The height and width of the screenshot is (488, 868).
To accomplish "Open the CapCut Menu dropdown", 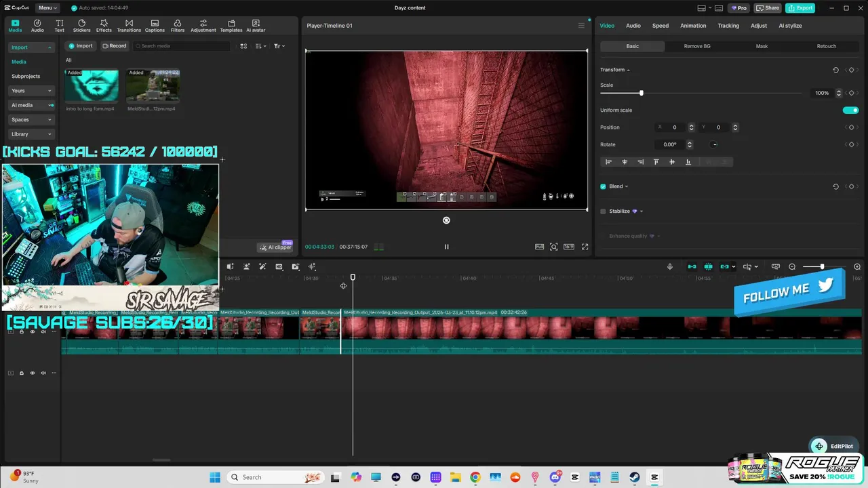I will 47,8.
